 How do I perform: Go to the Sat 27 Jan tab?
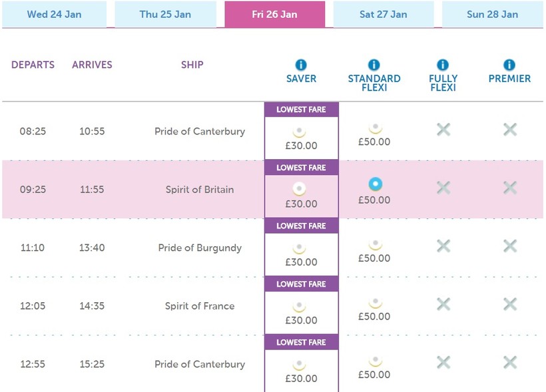[383, 15]
